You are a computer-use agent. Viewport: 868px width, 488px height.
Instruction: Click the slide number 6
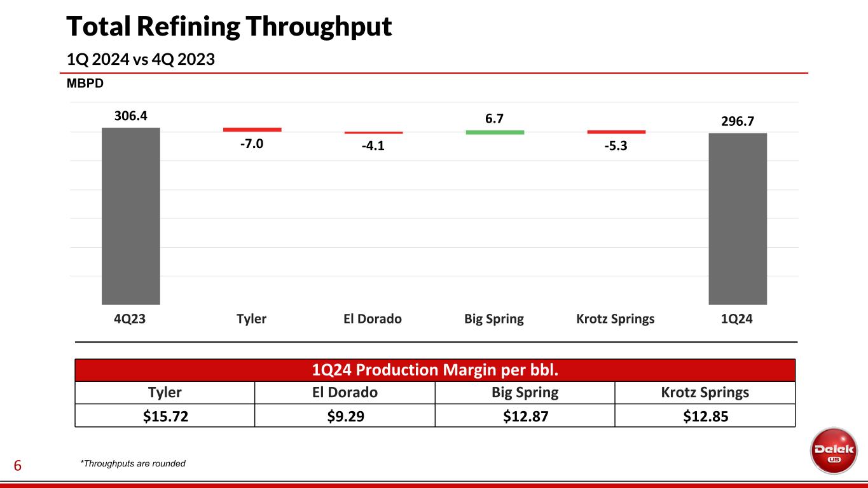pos(18,466)
